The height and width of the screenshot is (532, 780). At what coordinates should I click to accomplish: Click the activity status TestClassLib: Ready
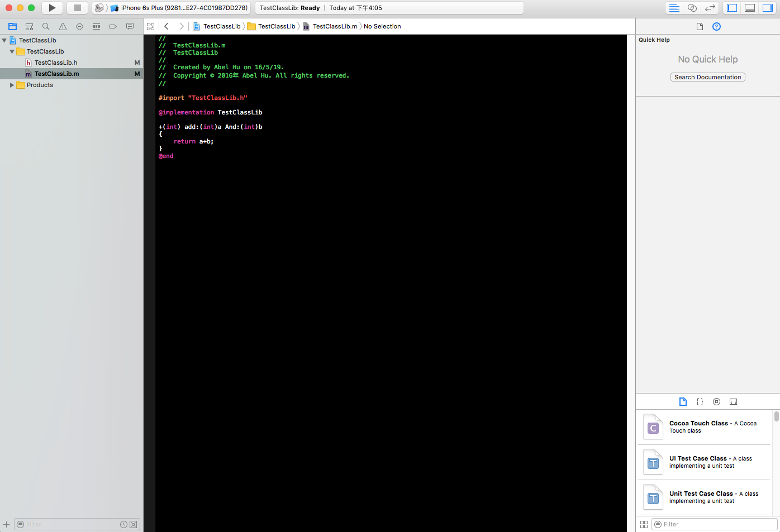click(x=289, y=8)
